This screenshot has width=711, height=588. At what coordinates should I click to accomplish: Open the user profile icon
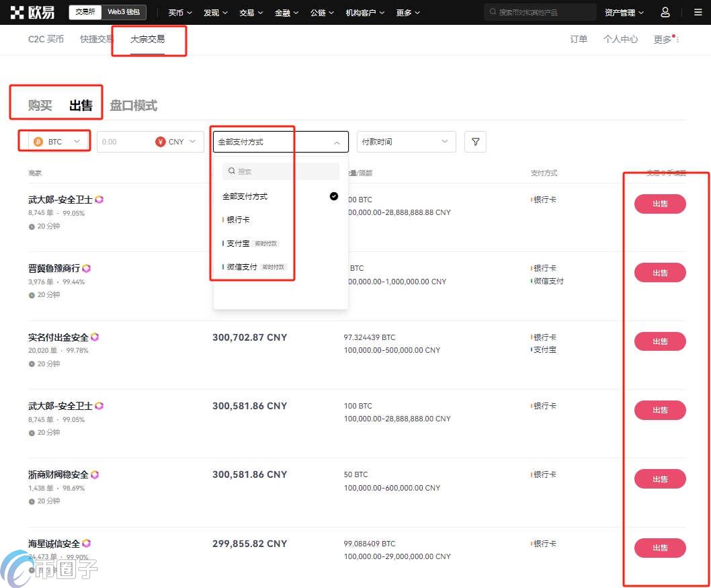pyautogui.click(x=665, y=12)
